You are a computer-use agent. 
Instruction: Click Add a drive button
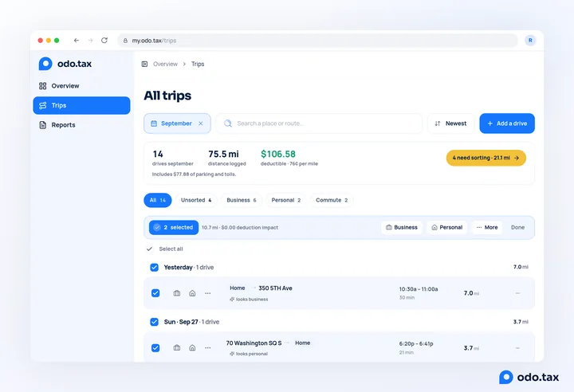(507, 123)
